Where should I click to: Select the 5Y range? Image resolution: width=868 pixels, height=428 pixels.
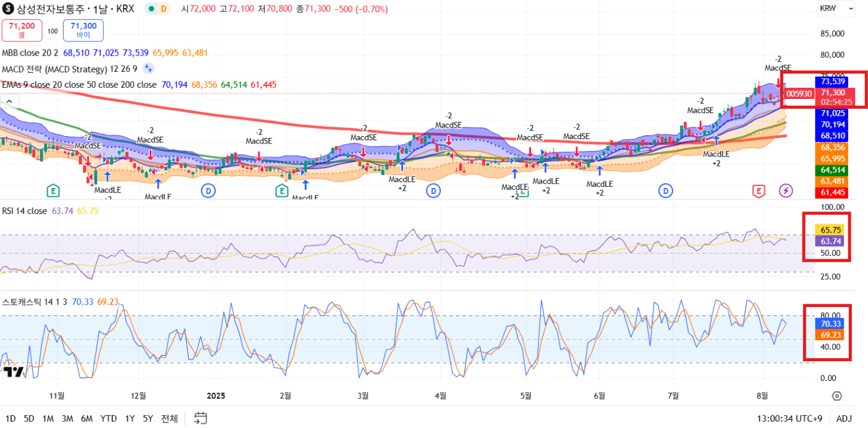(x=148, y=419)
